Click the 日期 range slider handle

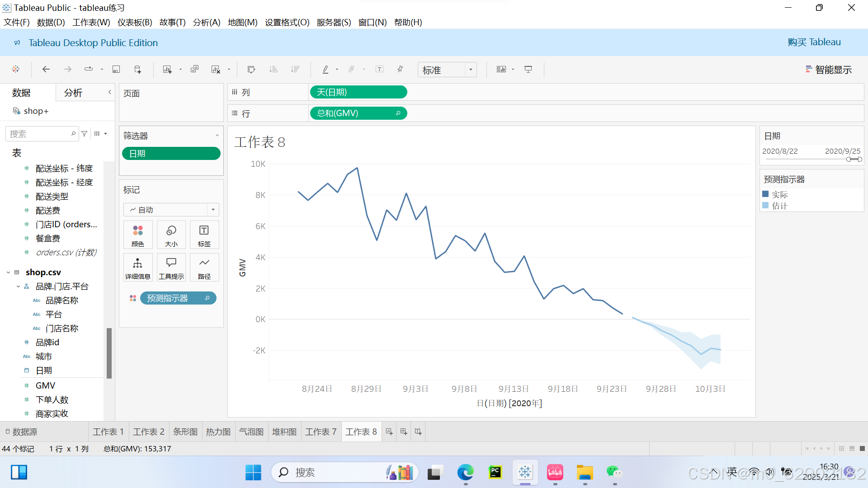pyautogui.click(x=849, y=159)
